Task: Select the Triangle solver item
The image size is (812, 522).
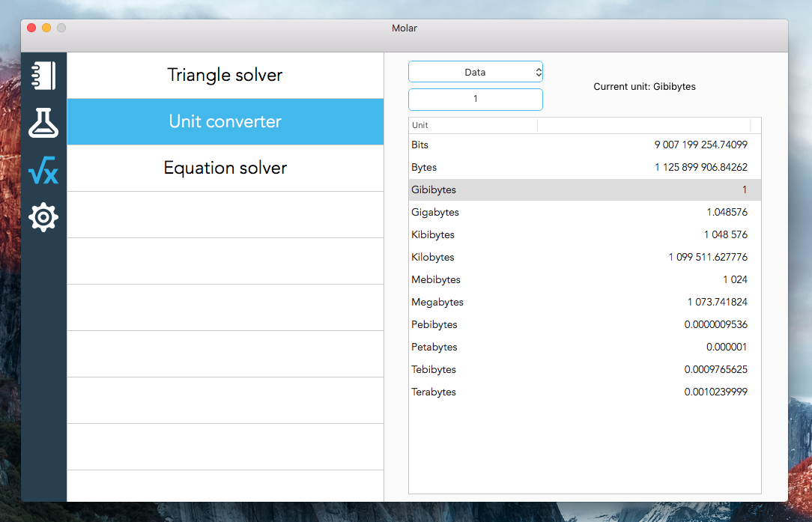Action: pyautogui.click(x=225, y=75)
